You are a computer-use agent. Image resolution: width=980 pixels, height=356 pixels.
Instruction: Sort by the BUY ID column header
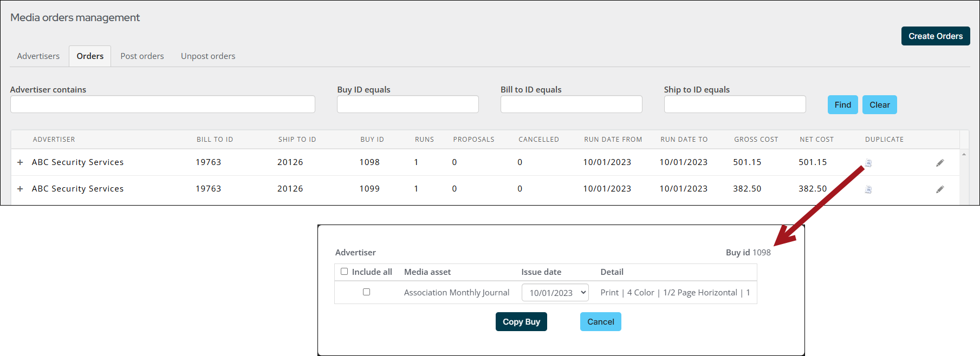(x=372, y=140)
